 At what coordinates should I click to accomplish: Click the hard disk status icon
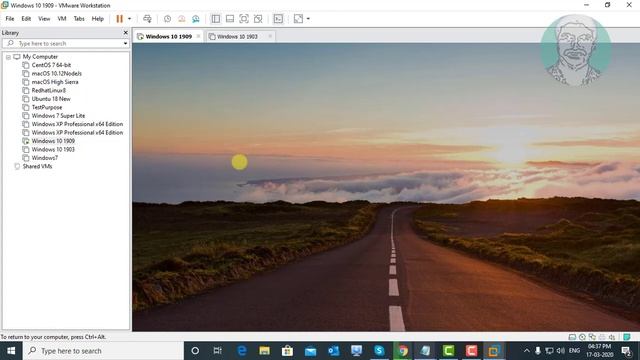pyautogui.click(x=572, y=337)
